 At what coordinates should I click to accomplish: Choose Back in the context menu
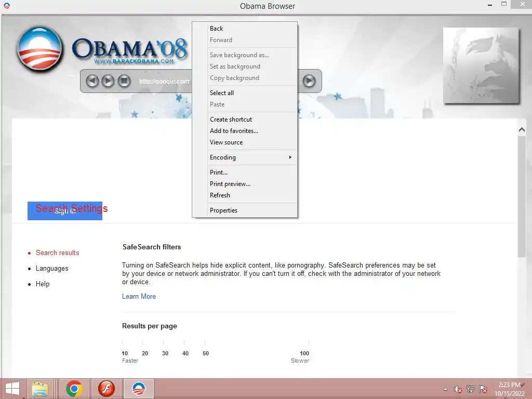(245, 29)
